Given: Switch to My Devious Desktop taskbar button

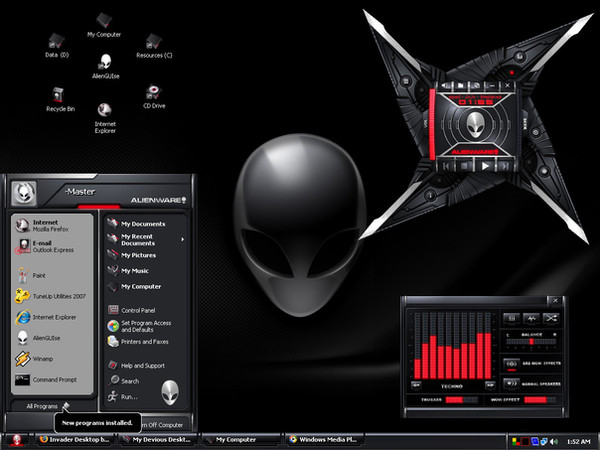Looking at the screenshot, I should (157, 440).
